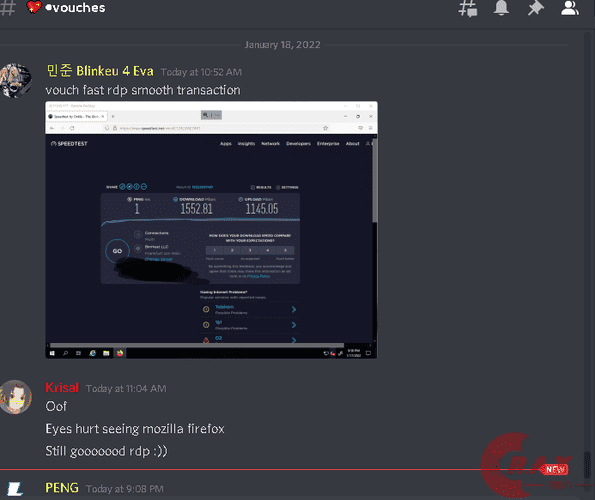595x500 pixels.
Task: Open notification settings bell icon
Action: click(x=501, y=8)
